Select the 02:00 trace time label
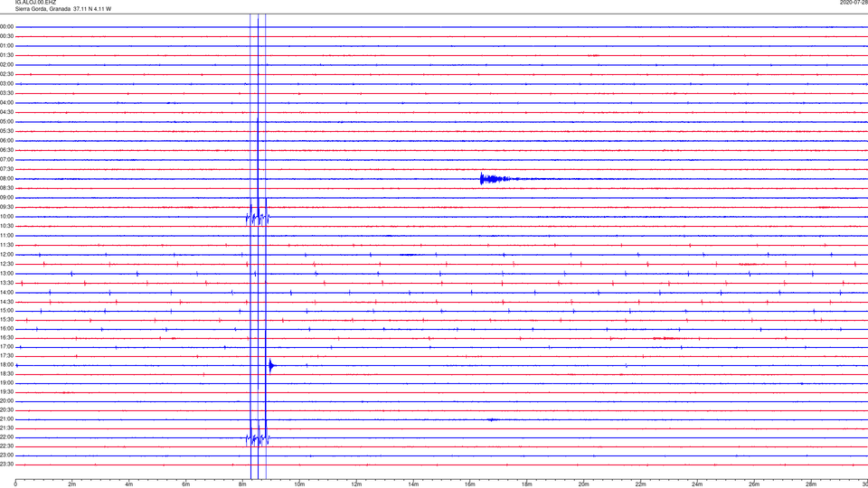Screen dimensions: 868x488 click(x=7, y=64)
